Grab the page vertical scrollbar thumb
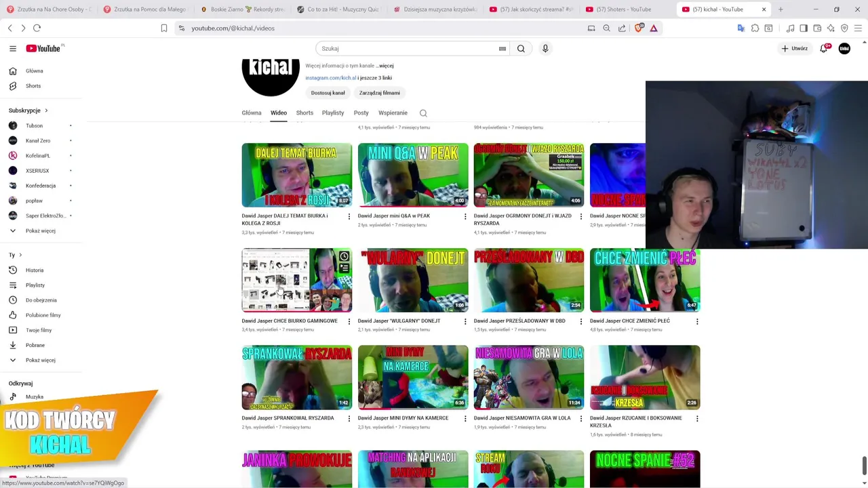Image resolution: width=868 pixels, height=488 pixels. 864,466
